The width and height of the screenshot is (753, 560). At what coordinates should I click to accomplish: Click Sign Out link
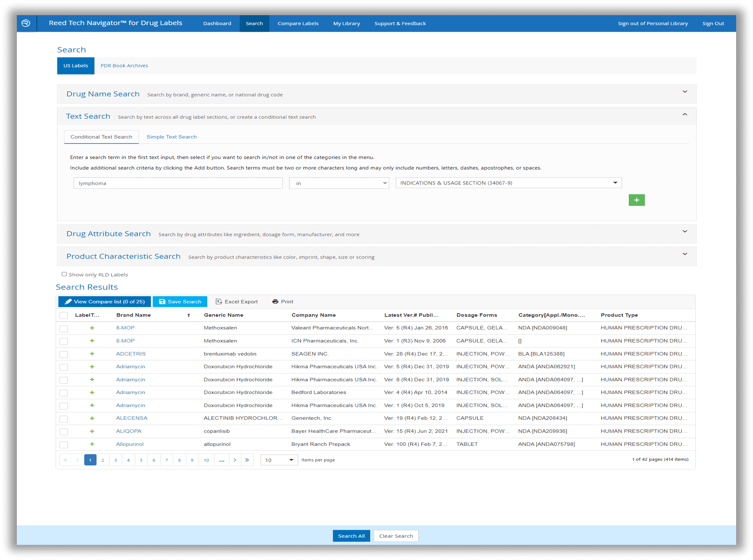[713, 23]
